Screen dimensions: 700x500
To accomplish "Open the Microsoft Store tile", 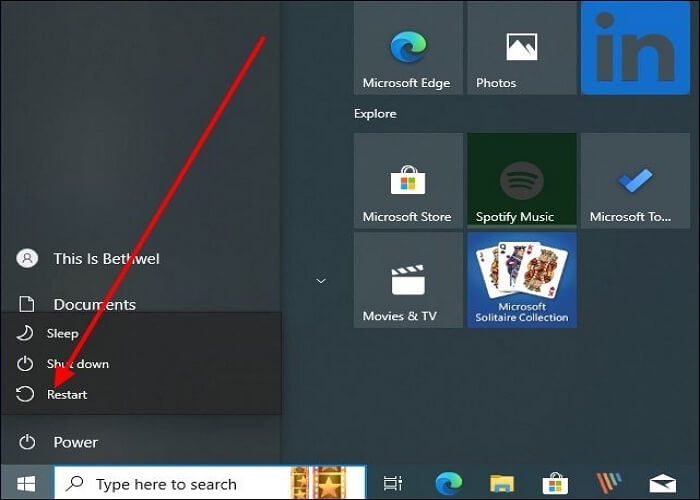I will pyautogui.click(x=408, y=181).
